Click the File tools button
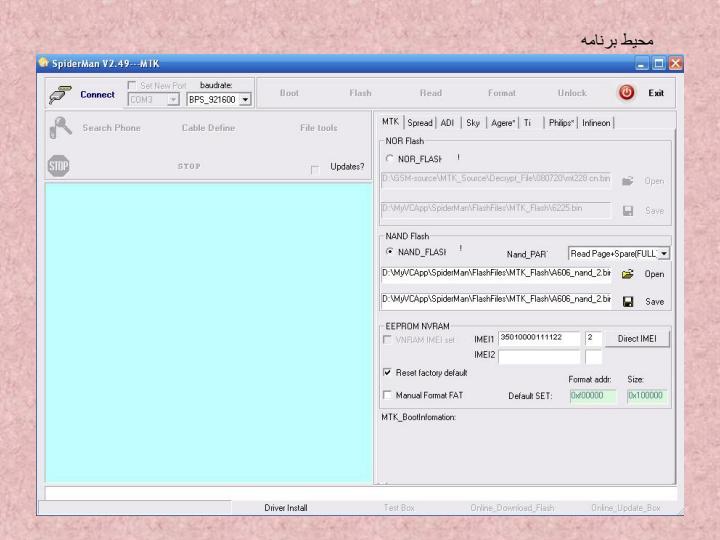 pos(319,128)
